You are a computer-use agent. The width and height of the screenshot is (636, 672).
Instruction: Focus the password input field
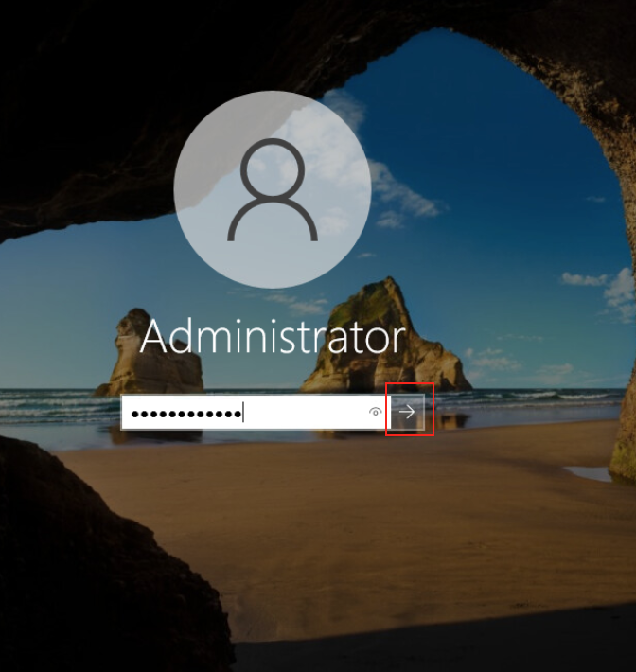[256, 412]
